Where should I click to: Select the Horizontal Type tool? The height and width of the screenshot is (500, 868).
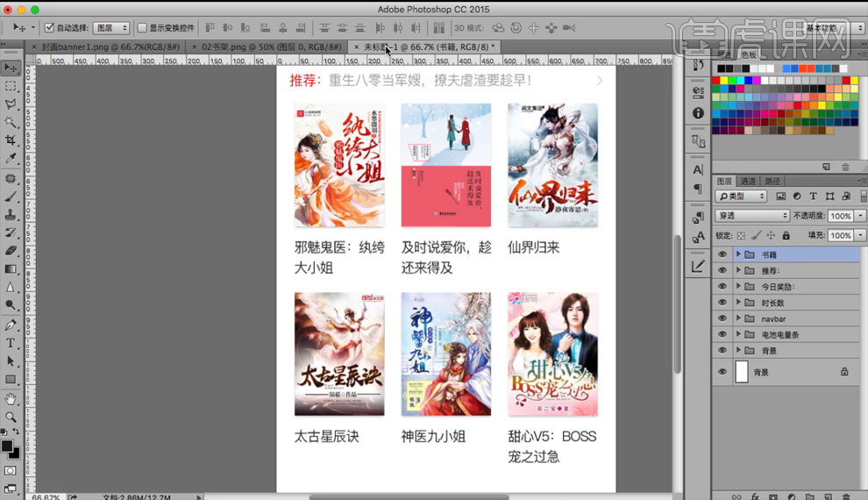[x=11, y=343]
